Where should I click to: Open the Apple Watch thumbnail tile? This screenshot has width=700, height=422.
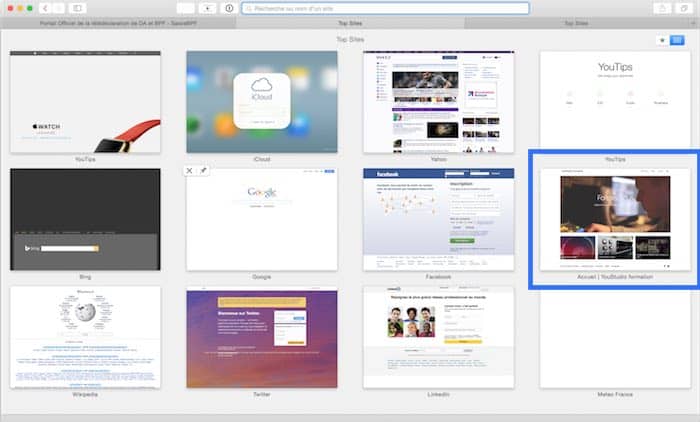[x=85, y=102]
